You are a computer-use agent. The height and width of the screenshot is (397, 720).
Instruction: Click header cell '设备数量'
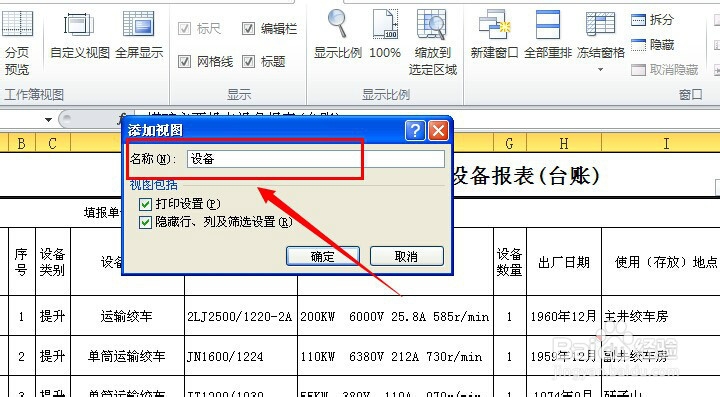point(509,262)
